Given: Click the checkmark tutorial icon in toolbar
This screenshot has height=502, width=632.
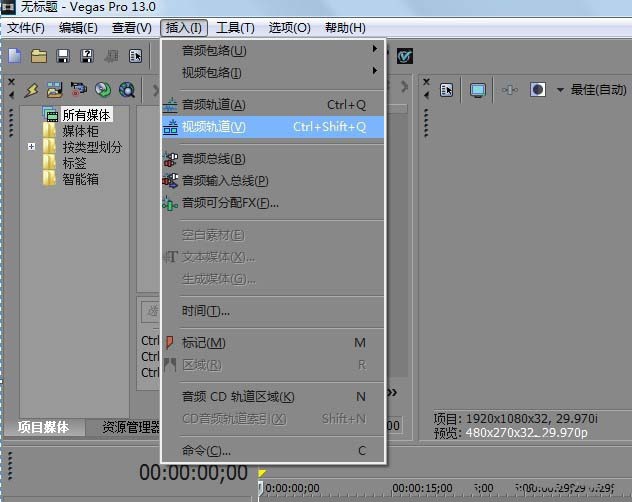Looking at the screenshot, I should (404, 56).
